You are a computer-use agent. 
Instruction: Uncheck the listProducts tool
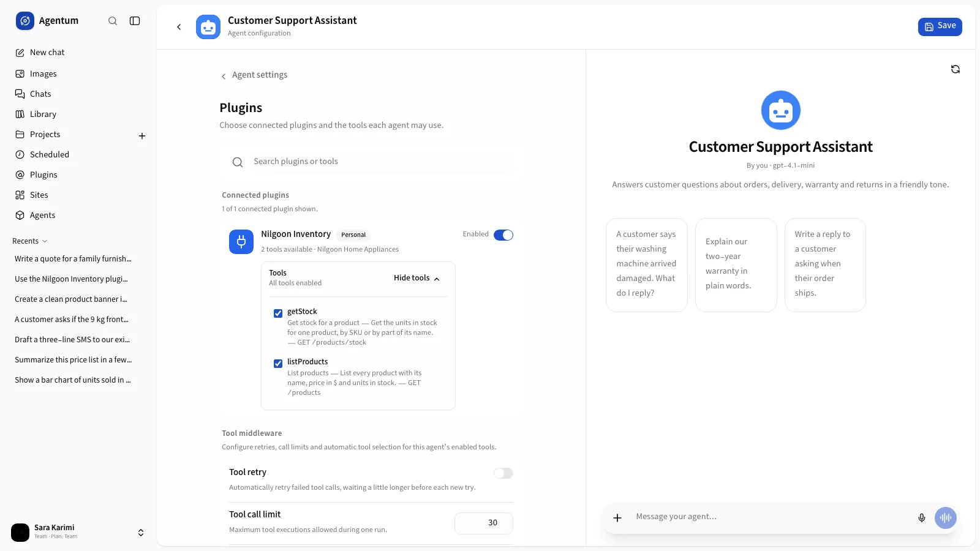tap(278, 364)
